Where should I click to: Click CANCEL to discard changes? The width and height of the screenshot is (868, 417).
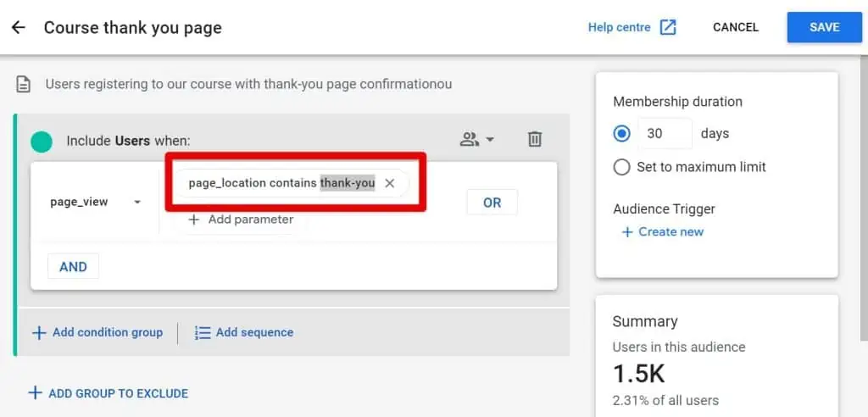[x=735, y=27]
